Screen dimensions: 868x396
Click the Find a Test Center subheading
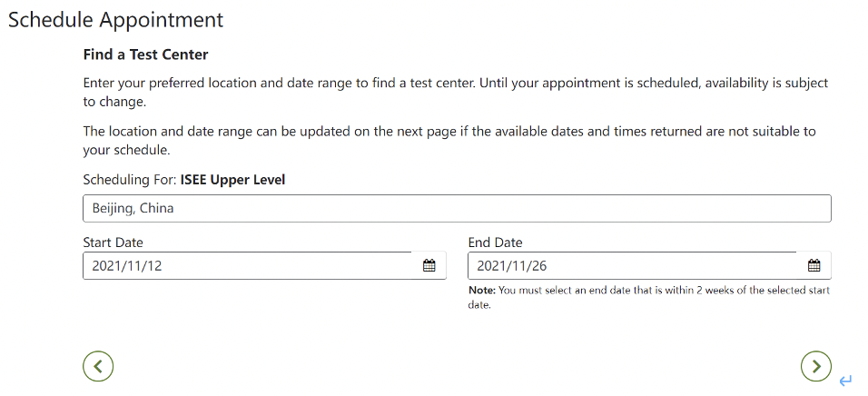pos(145,54)
